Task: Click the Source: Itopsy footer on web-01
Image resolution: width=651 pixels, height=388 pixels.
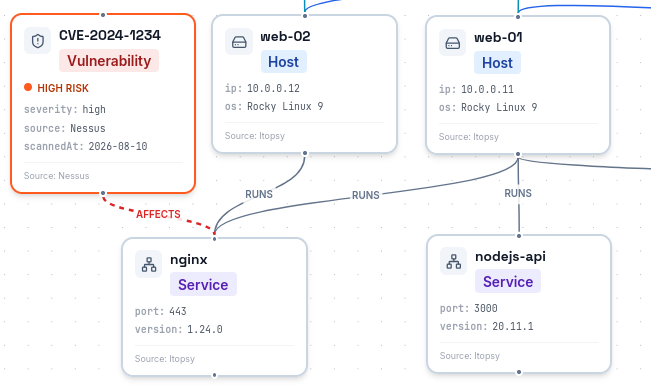Action: click(x=469, y=137)
